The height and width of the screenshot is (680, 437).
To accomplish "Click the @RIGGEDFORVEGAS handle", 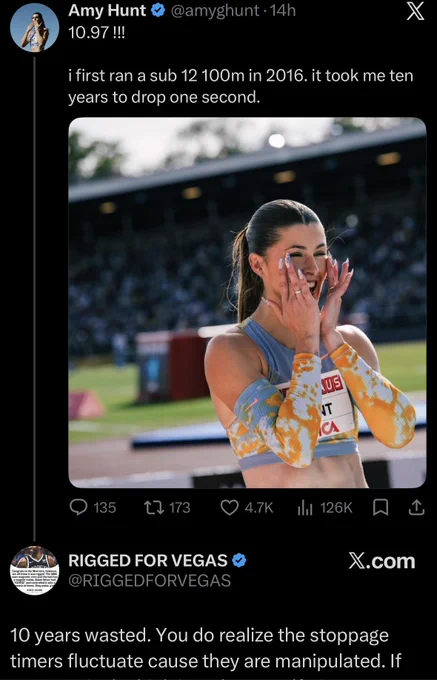I will [150, 581].
